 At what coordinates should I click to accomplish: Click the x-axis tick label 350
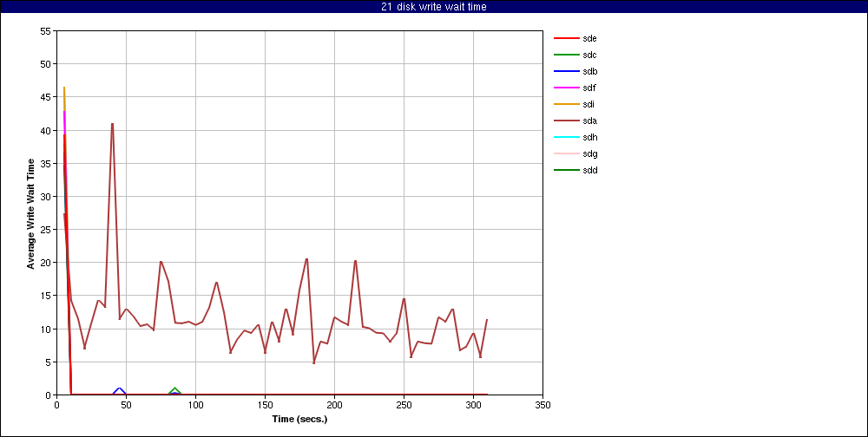[x=542, y=405]
